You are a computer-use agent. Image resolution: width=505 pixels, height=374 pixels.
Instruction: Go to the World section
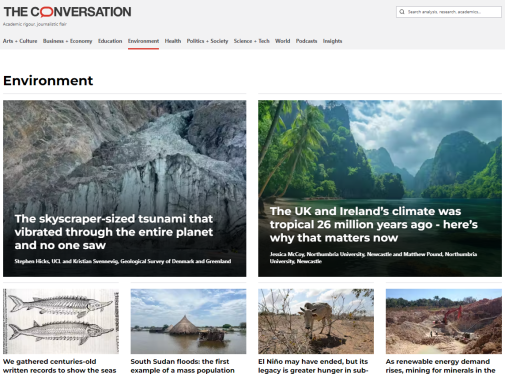[282, 41]
